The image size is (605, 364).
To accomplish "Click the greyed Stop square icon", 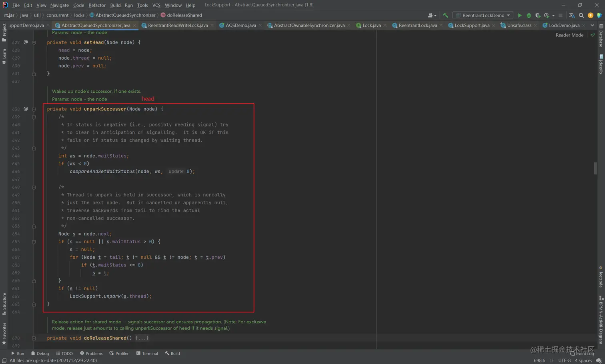I will pos(561,15).
